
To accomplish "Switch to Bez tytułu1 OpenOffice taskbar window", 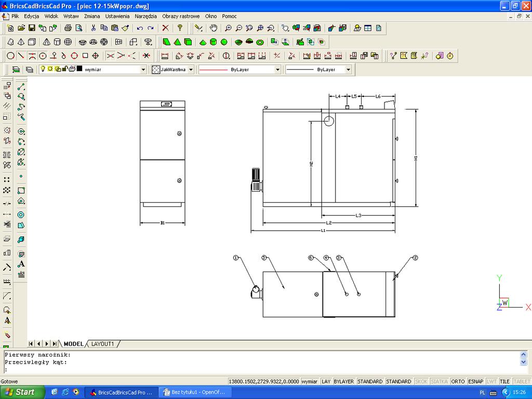I will (x=195, y=392).
